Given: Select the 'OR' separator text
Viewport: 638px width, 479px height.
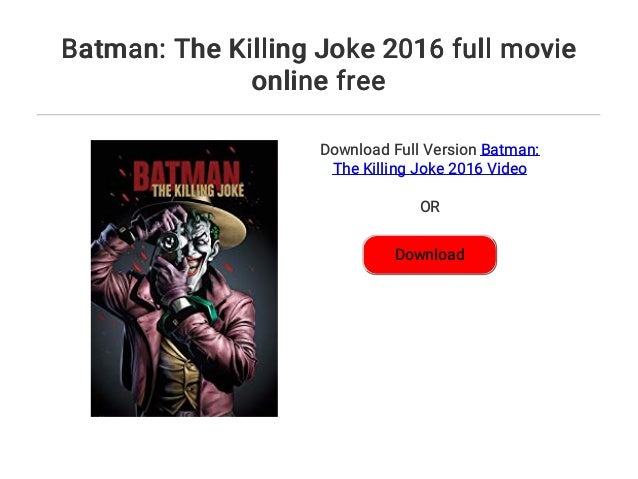Looking at the screenshot, I should point(430,207).
